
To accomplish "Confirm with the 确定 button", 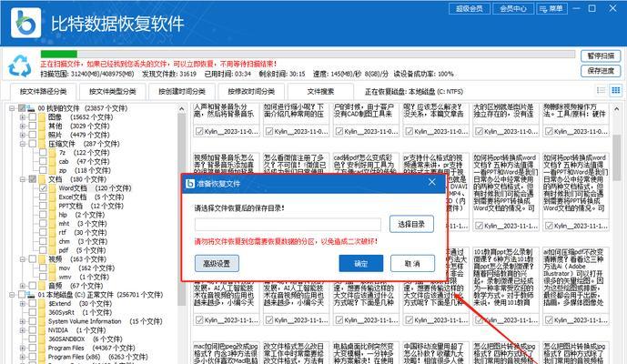I will click(x=361, y=264).
